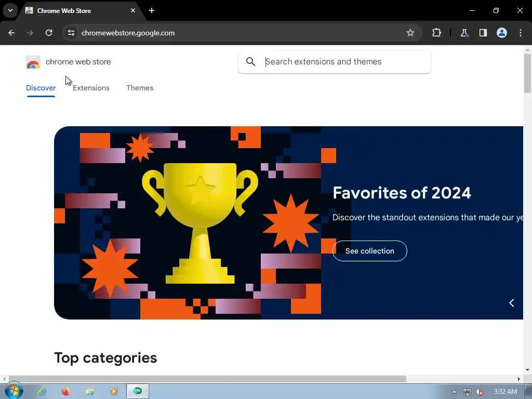Viewport: 532px width, 399px height.
Task: Click the muted volume tray icon
Action: tap(480, 392)
